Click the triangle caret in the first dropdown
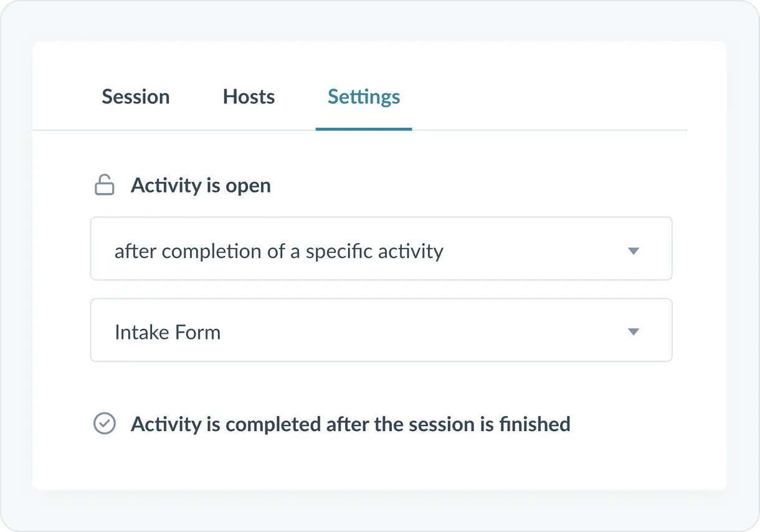 tap(634, 251)
